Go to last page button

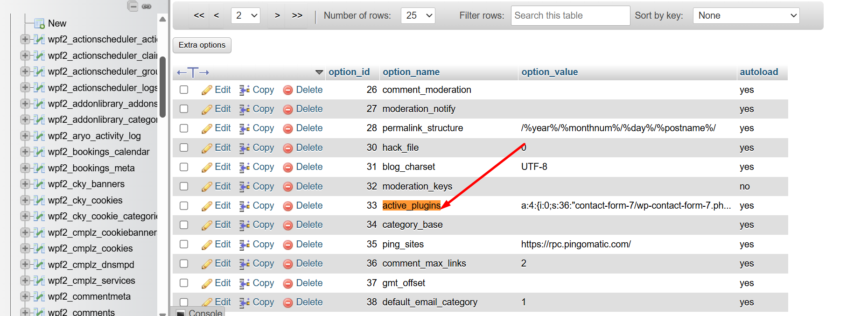click(297, 15)
